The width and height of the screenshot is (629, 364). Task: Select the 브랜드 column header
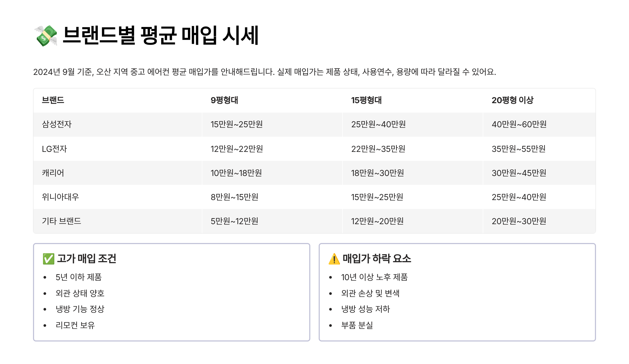click(53, 100)
